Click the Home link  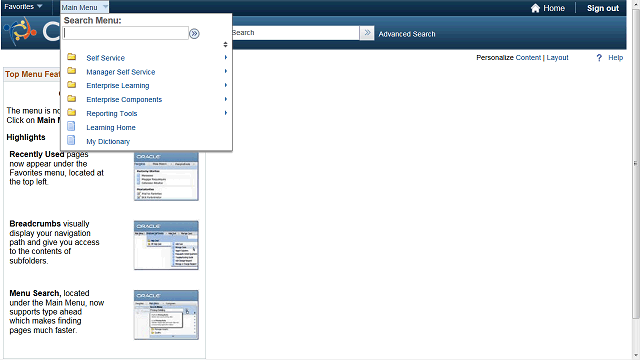coord(554,8)
